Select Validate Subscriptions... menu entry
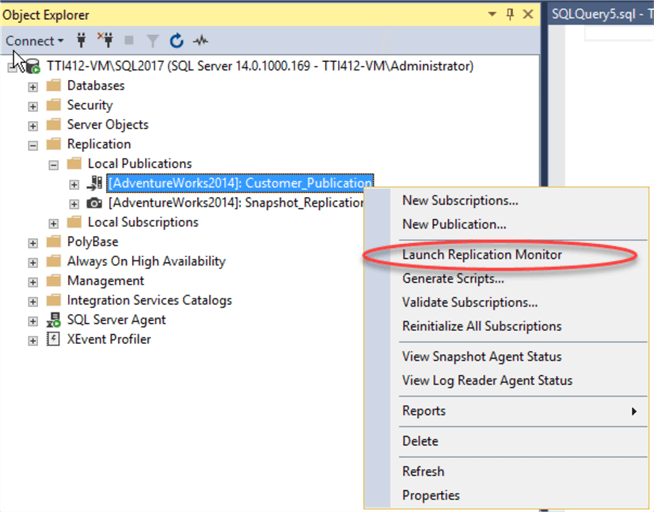Image resolution: width=654 pixels, height=512 pixels. pyautogui.click(x=506, y=302)
